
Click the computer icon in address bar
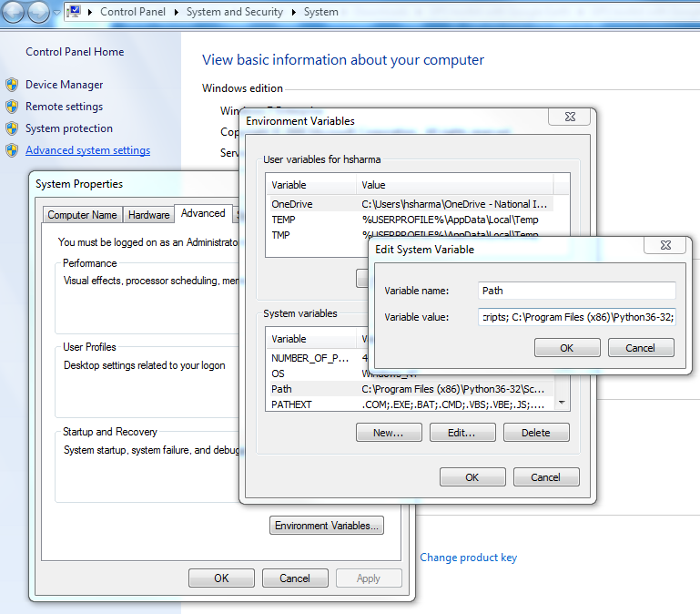74,12
